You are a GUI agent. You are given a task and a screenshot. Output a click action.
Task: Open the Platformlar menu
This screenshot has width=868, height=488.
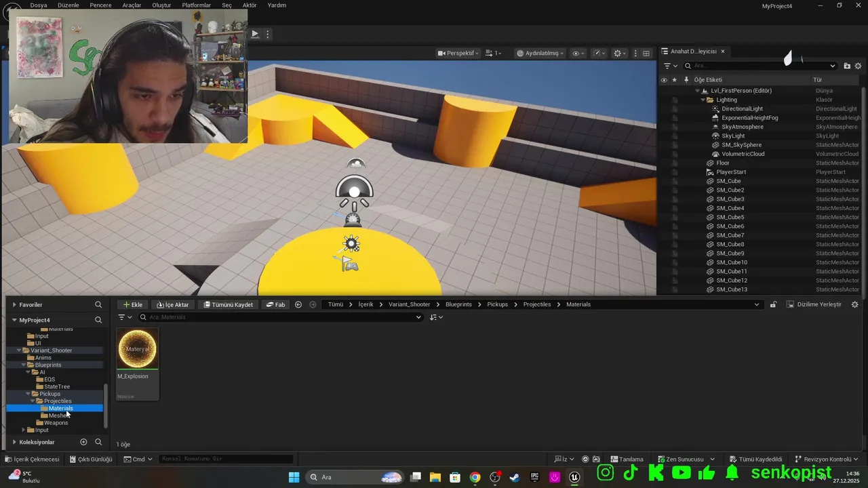(x=196, y=5)
